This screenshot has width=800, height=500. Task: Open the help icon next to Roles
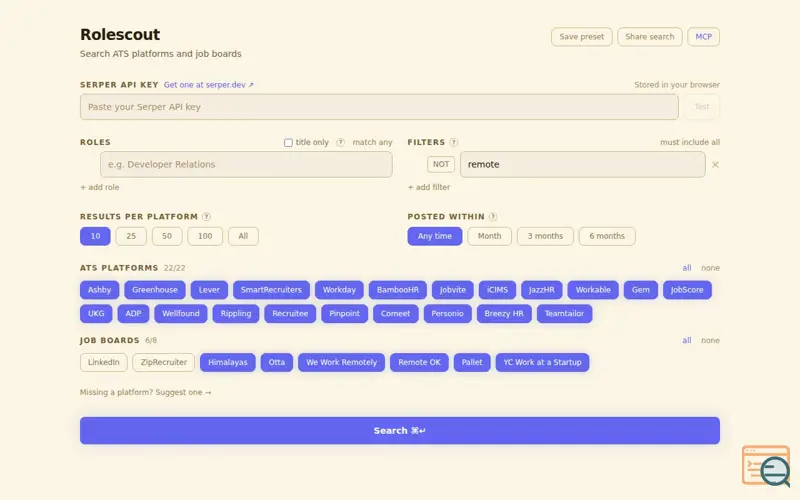pyautogui.click(x=340, y=142)
